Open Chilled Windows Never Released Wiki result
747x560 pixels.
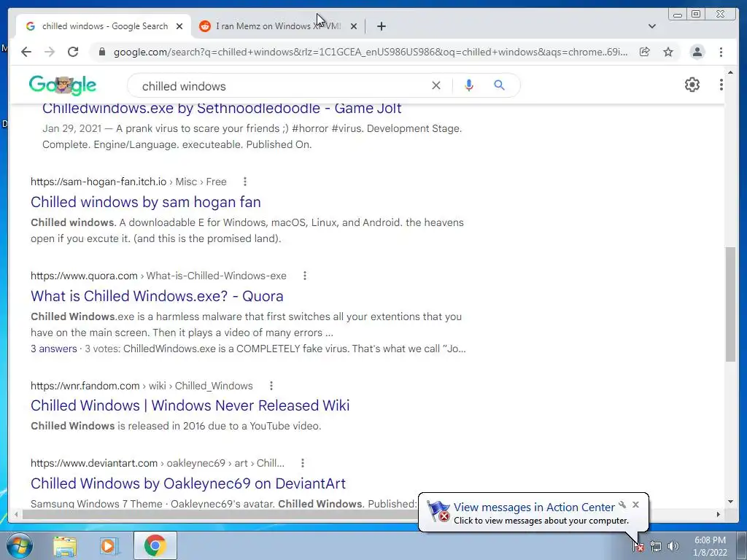pos(190,405)
